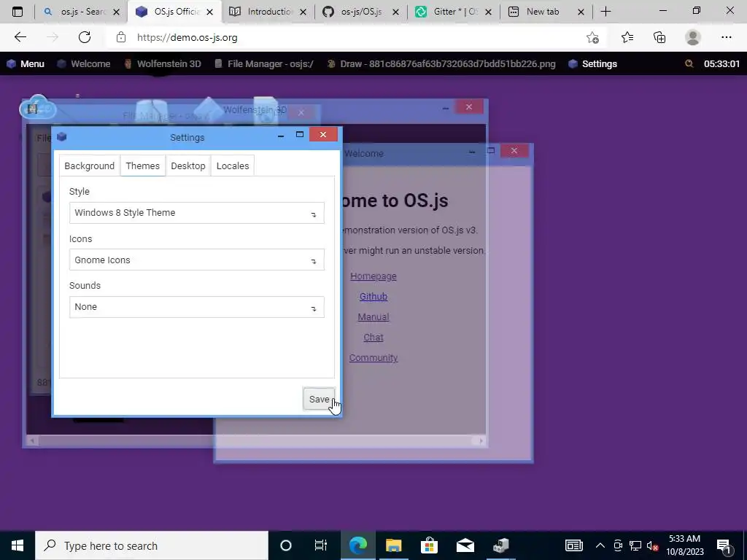Open browser Settings and more menu
Image resolution: width=747 pixels, height=560 pixels.
coord(726,37)
